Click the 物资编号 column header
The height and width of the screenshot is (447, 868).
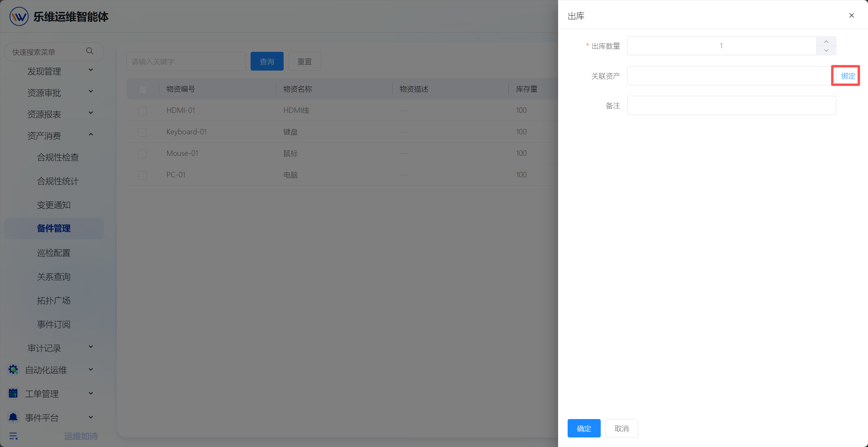coord(181,89)
